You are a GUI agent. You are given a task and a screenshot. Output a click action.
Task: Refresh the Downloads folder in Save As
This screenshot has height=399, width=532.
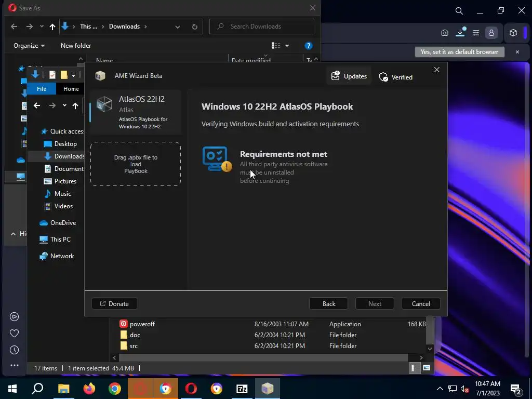(195, 26)
